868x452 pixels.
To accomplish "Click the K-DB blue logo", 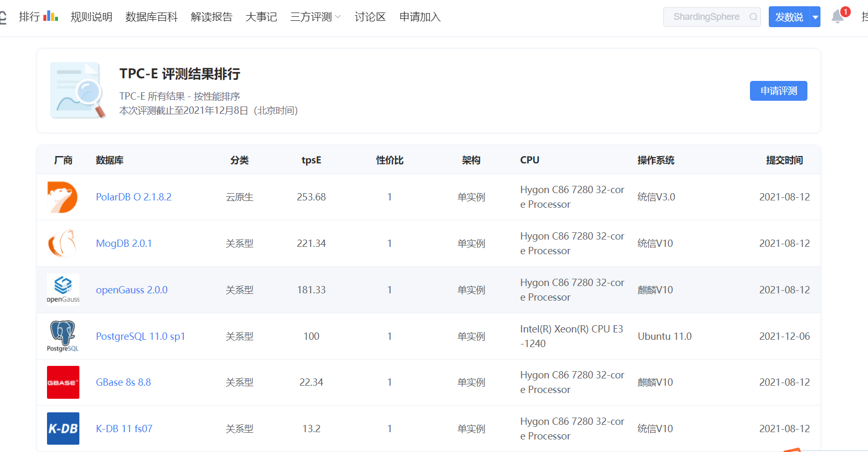I will (x=63, y=429).
